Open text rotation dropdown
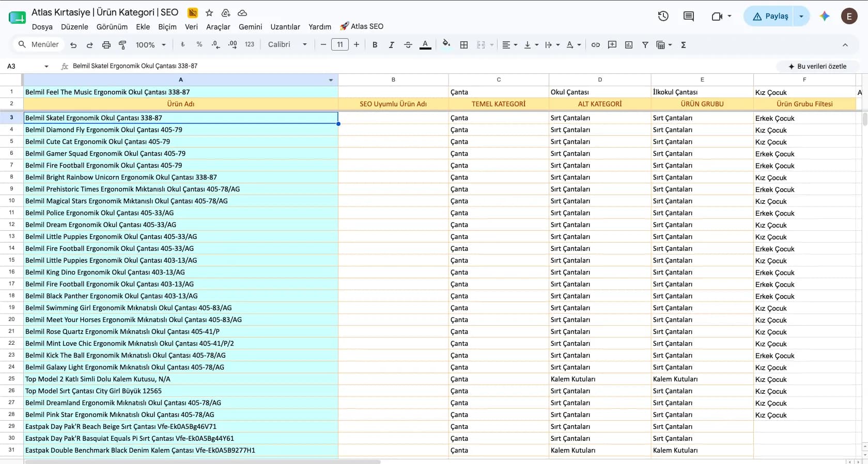 [574, 45]
